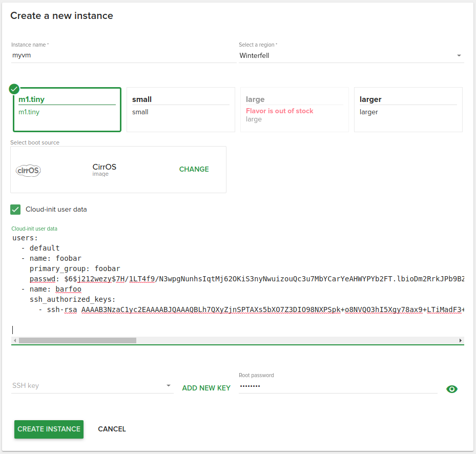
Task: Click the 'passwd:' hash line in user data
Action: 247,279
